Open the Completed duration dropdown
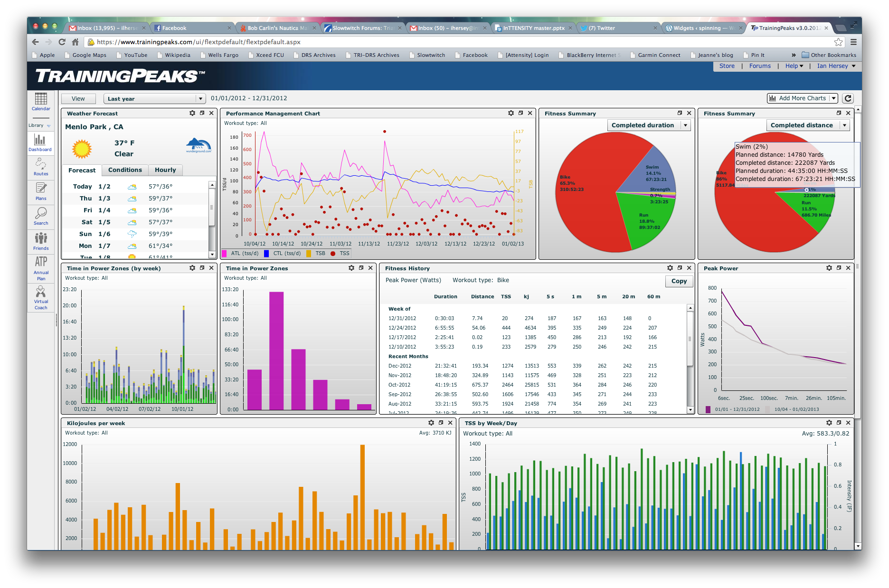This screenshot has width=889, height=588. pos(685,125)
